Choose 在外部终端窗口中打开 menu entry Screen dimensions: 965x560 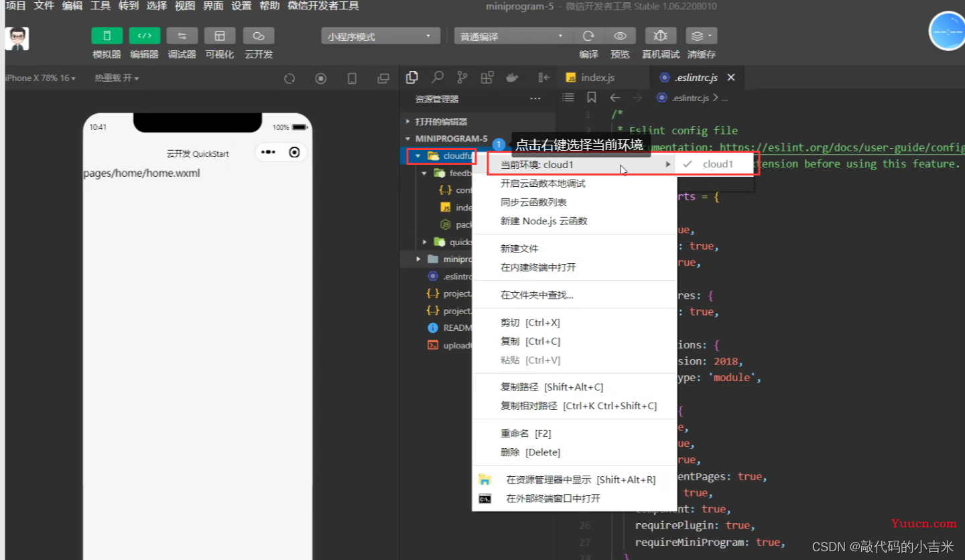(574, 498)
